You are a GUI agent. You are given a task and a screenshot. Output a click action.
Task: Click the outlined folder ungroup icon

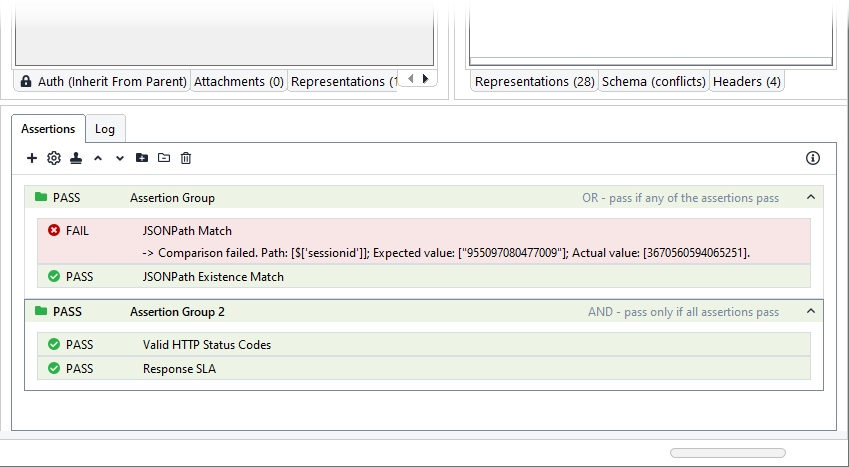(164, 158)
